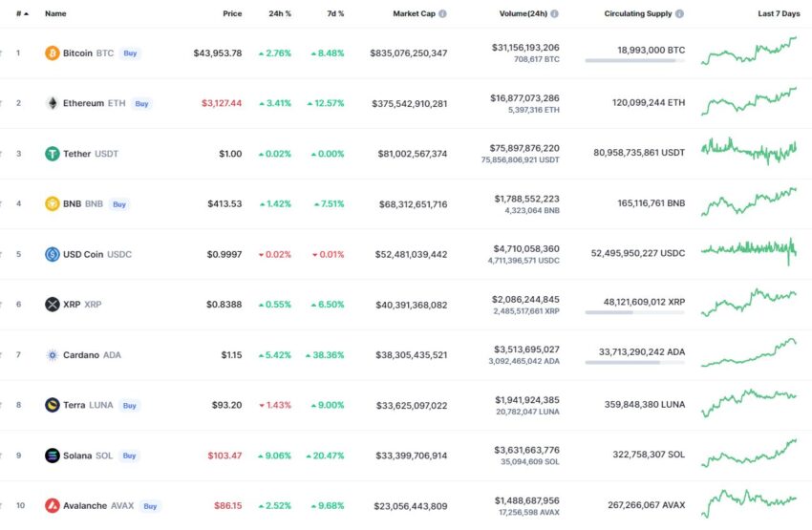812x530 pixels.
Task: Click the Solana logo icon
Action: pos(53,456)
